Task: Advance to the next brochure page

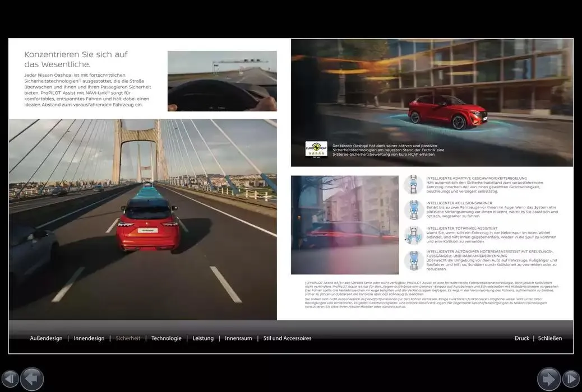Action: 548,379
